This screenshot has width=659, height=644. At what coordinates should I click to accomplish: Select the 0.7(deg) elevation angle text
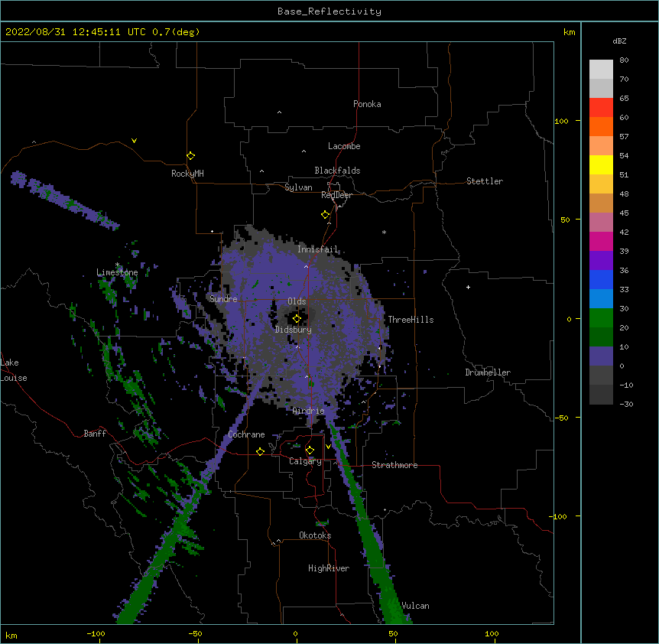tap(176, 32)
